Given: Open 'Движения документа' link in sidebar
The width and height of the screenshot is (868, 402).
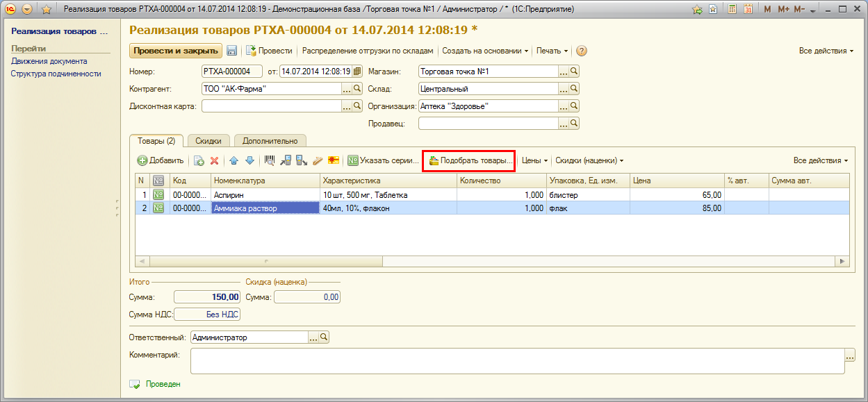Looking at the screenshot, I should point(49,61).
